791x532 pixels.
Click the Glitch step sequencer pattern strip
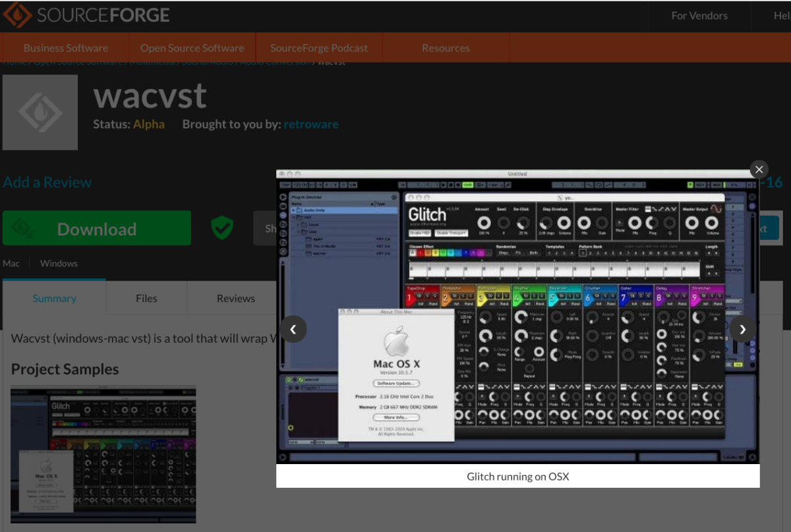pos(554,270)
